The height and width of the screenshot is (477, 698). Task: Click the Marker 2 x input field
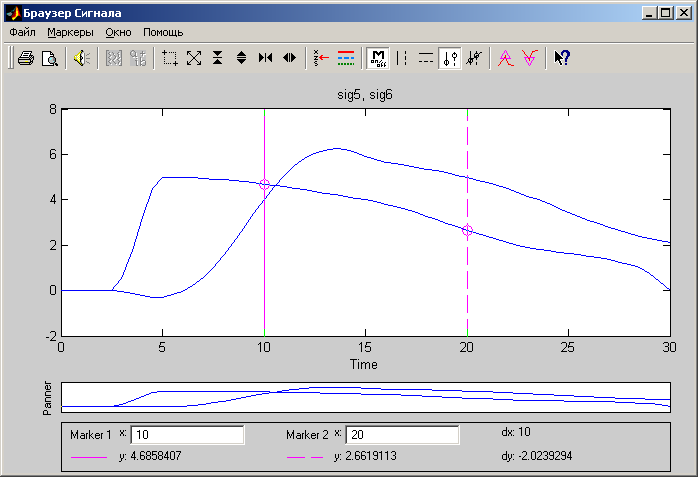point(402,435)
